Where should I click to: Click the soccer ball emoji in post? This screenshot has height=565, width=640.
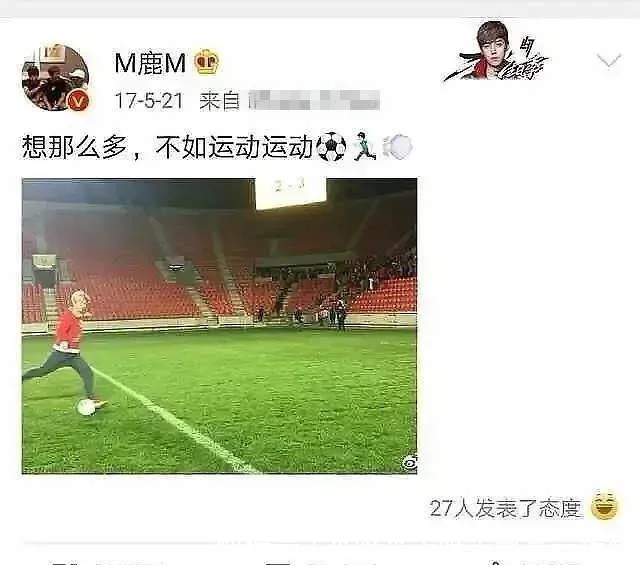331,147
